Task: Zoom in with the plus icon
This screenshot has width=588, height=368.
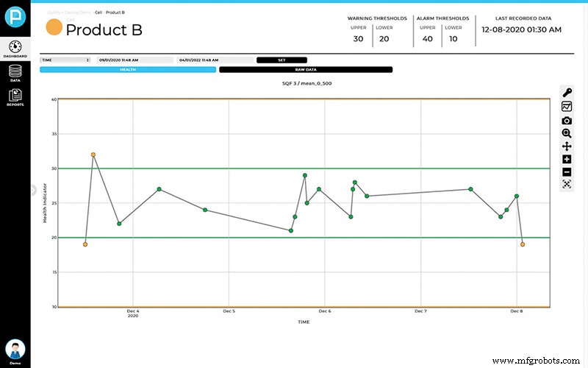Action: (567, 159)
